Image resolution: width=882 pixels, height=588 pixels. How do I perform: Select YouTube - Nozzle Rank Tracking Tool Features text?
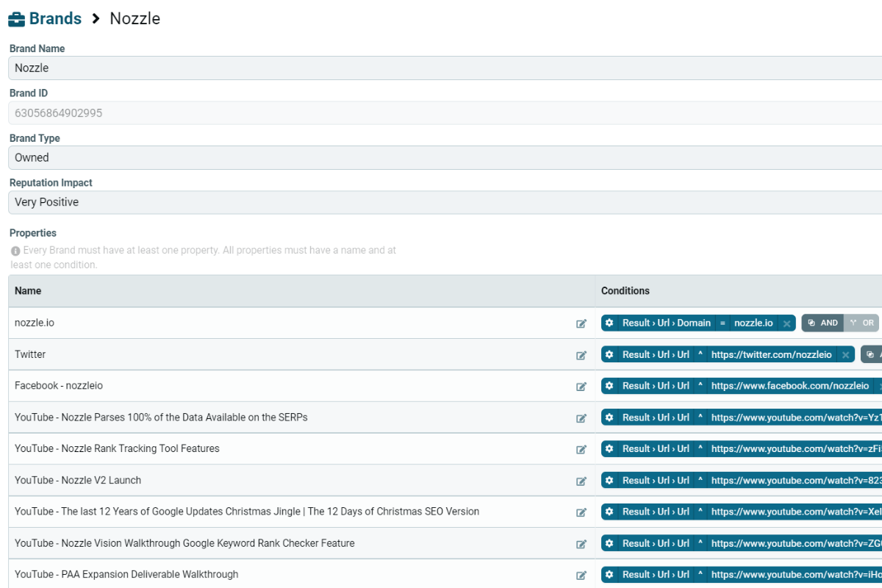pos(117,448)
